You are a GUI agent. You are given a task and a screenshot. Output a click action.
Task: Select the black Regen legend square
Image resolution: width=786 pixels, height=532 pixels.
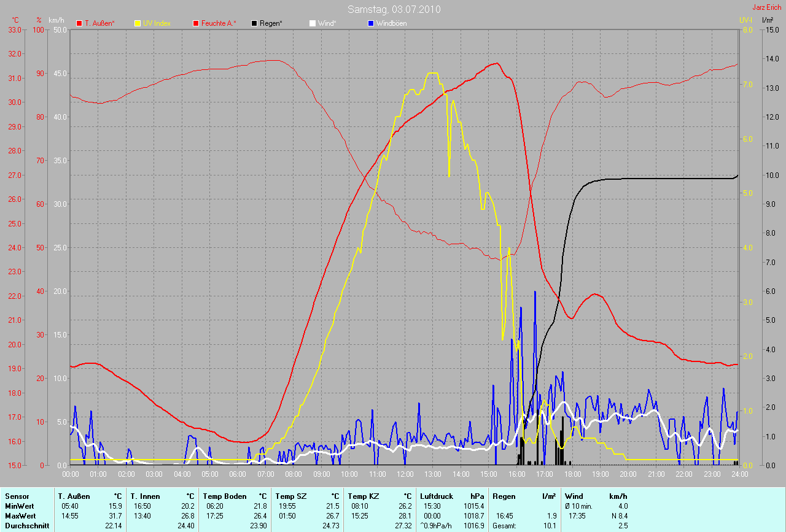click(254, 23)
